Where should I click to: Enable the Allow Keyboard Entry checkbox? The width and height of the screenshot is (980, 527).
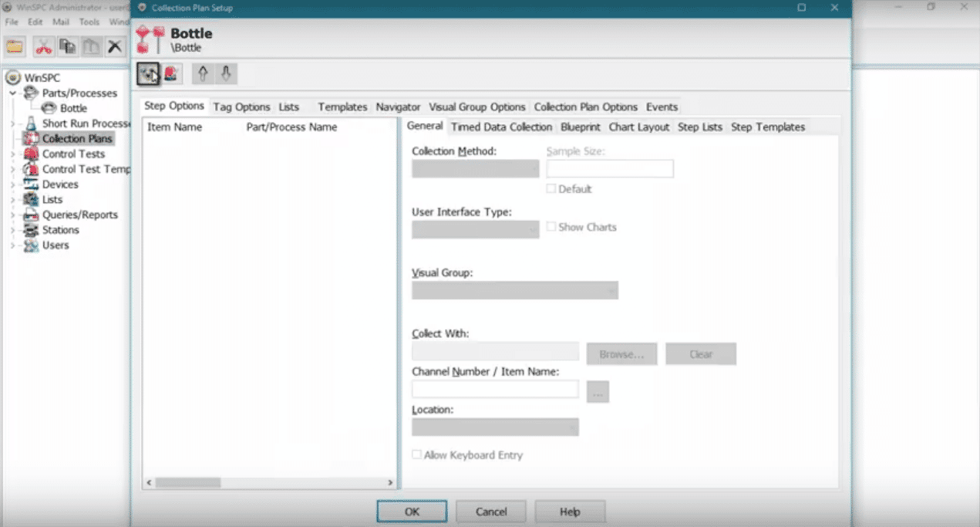tap(417, 455)
